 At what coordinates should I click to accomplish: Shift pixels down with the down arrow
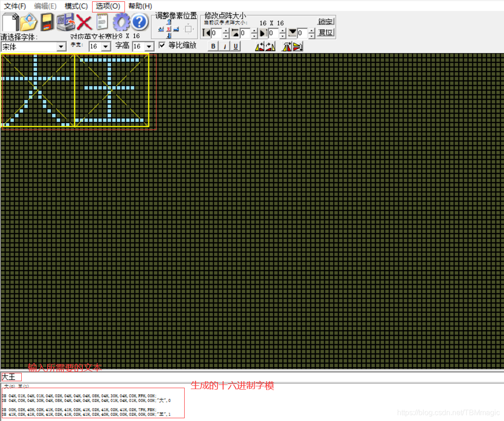[x=169, y=35]
